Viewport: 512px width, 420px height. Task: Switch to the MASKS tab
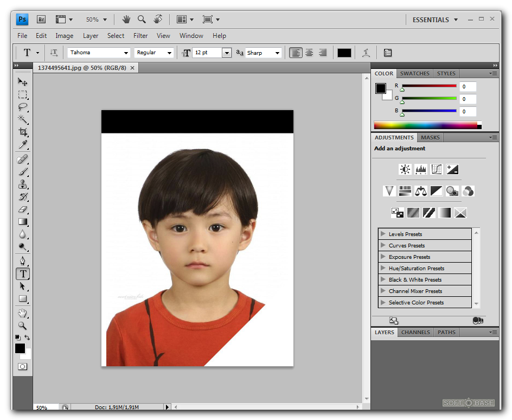pos(430,137)
